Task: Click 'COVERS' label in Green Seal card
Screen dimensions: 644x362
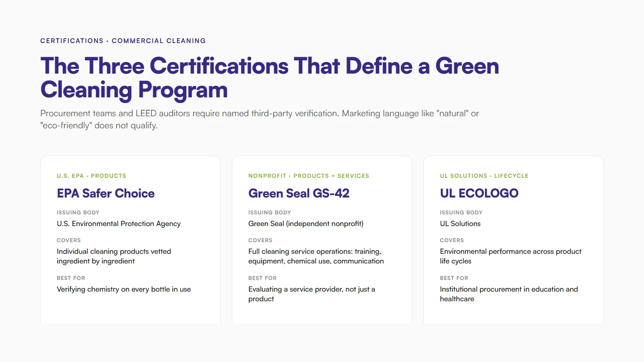Action: [260, 240]
